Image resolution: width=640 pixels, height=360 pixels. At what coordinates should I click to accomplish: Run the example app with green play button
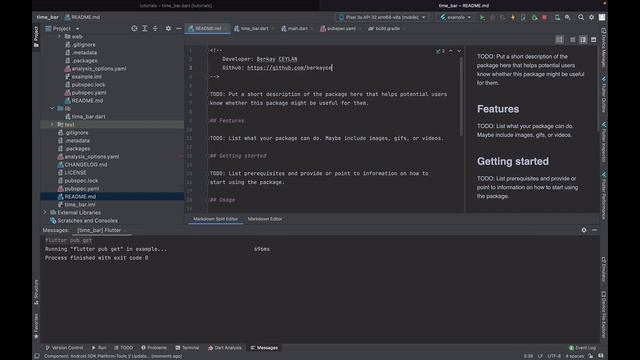(482, 18)
